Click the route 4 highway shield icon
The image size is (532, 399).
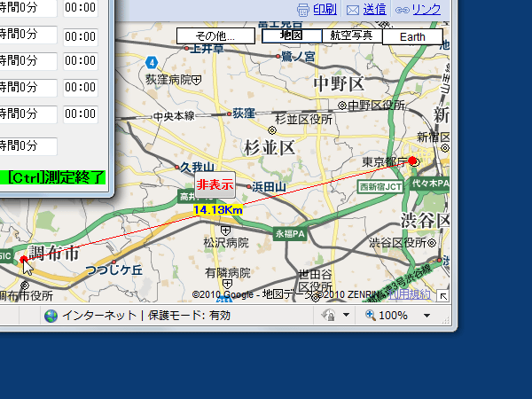(152, 62)
